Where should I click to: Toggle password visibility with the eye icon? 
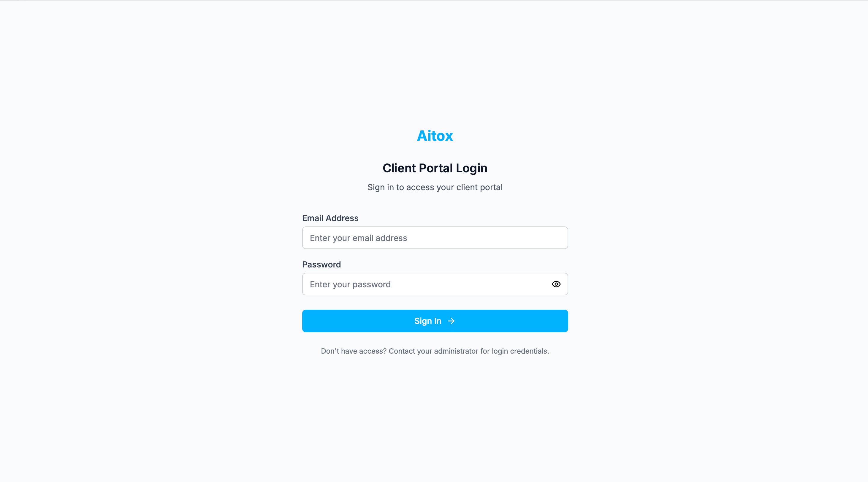(x=556, y=284)
